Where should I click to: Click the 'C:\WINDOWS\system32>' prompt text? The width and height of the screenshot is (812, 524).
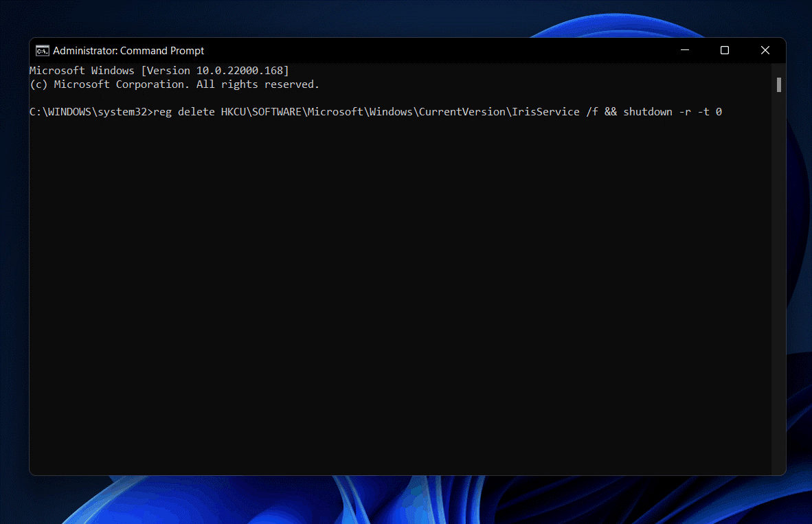tap(91, 112)
